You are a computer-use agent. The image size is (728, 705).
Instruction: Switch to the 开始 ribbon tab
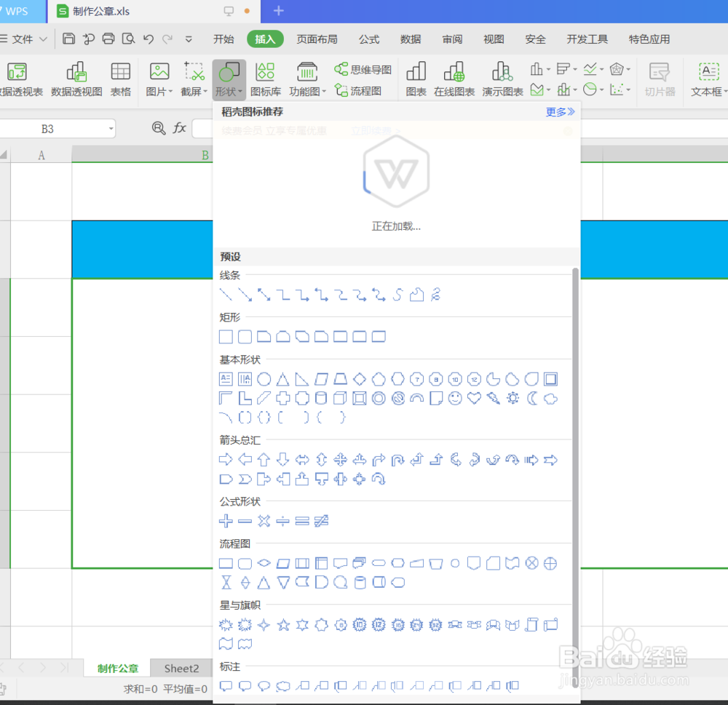click(x=223, y=39)
